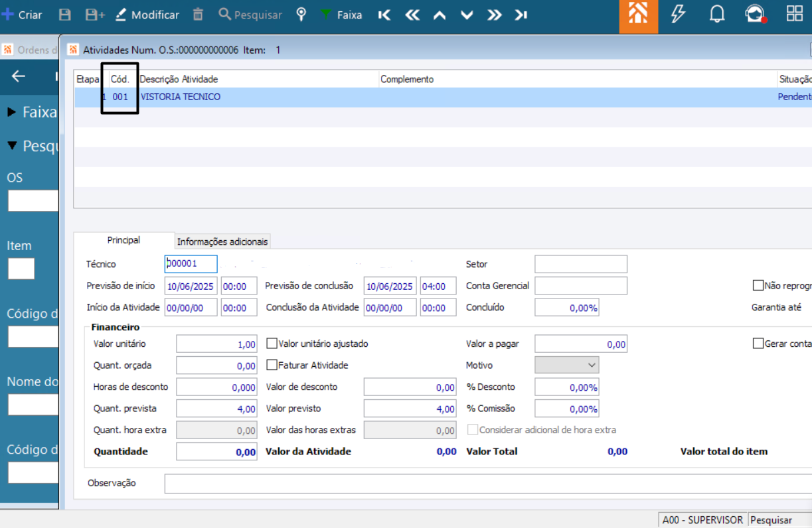
Task: Open the notifications bell icon
Action: pyautogui.click(x=717, y=15)
